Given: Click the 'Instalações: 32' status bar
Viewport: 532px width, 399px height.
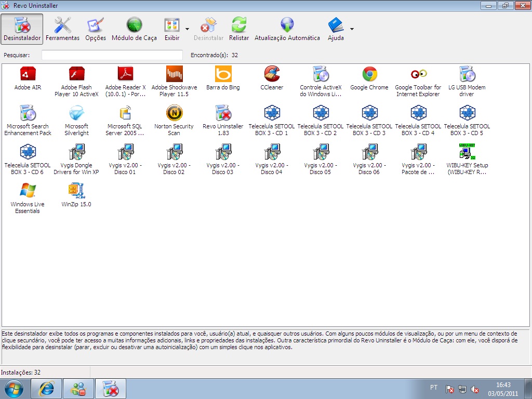Looking at the screenshot, I should tap(21, 372).
